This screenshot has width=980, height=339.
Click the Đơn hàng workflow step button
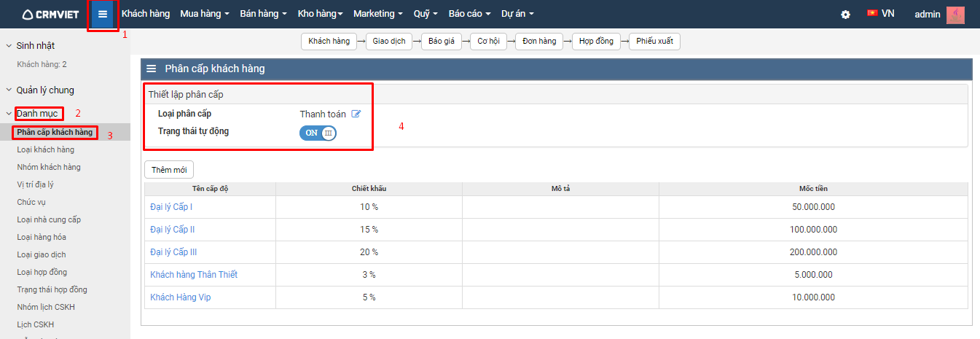point(539,41)
